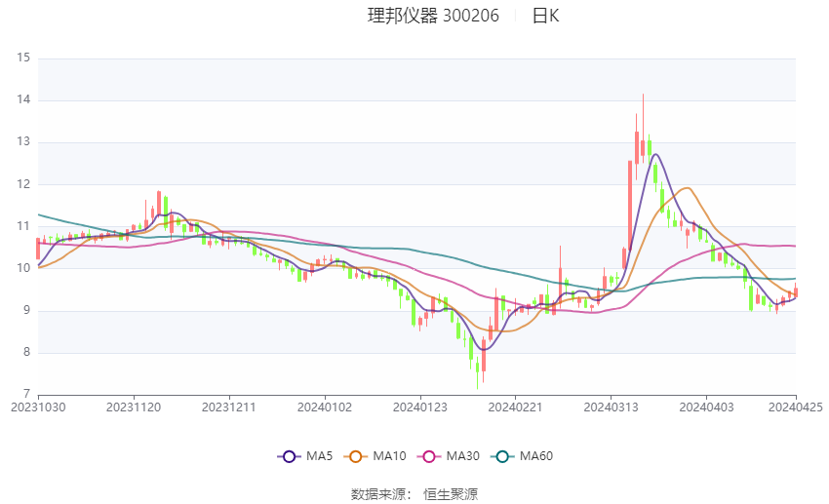Click y-axis value label 10
The image size is (829, 504).
(x=23, y=268)
